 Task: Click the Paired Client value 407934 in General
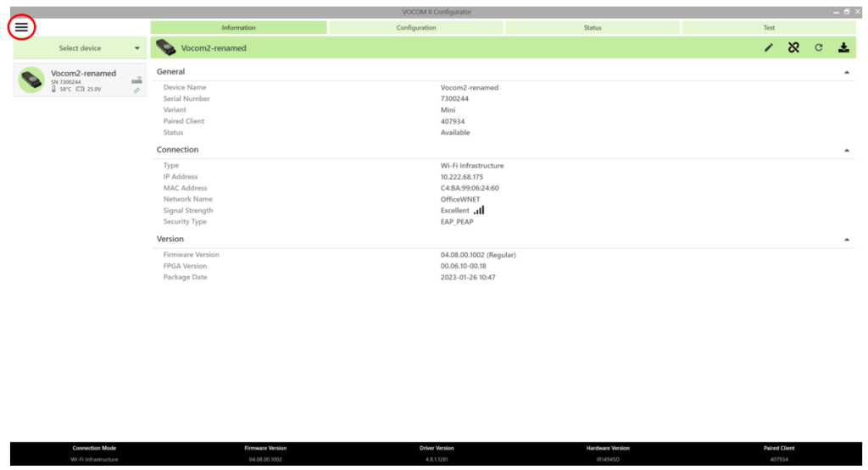point(453,121)
